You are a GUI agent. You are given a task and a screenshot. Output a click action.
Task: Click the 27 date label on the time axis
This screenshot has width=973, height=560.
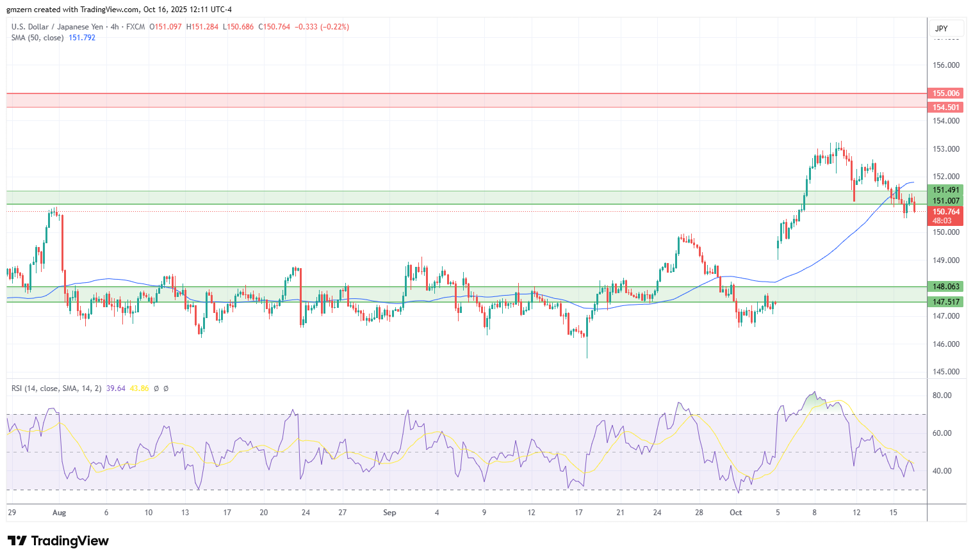tap(343, 513)
